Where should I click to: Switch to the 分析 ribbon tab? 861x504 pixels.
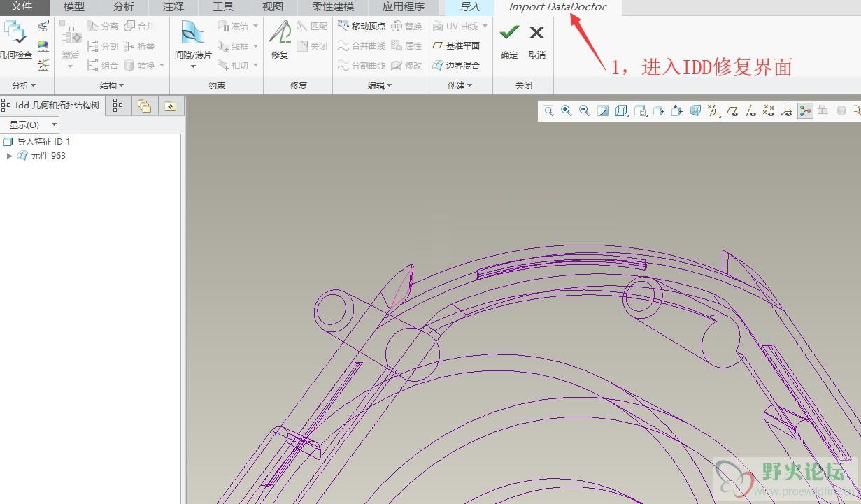[124, 7]
